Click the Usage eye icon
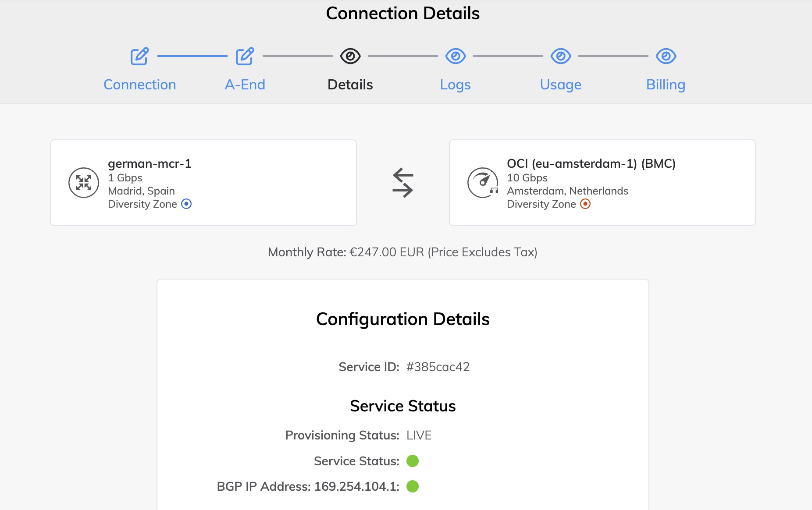This screenshot has width=812, height=510. click(561, 56)
